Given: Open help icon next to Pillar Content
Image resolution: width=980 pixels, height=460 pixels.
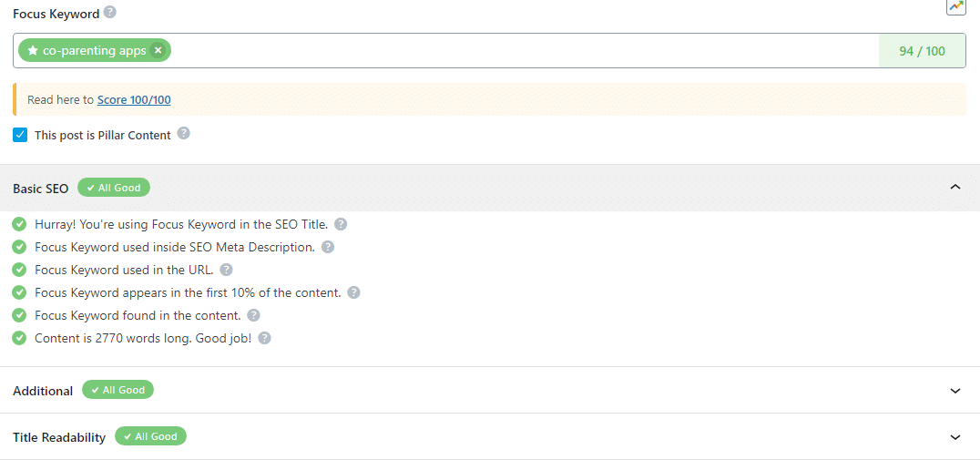Looking at the screenshot, I should click(184, 134).
